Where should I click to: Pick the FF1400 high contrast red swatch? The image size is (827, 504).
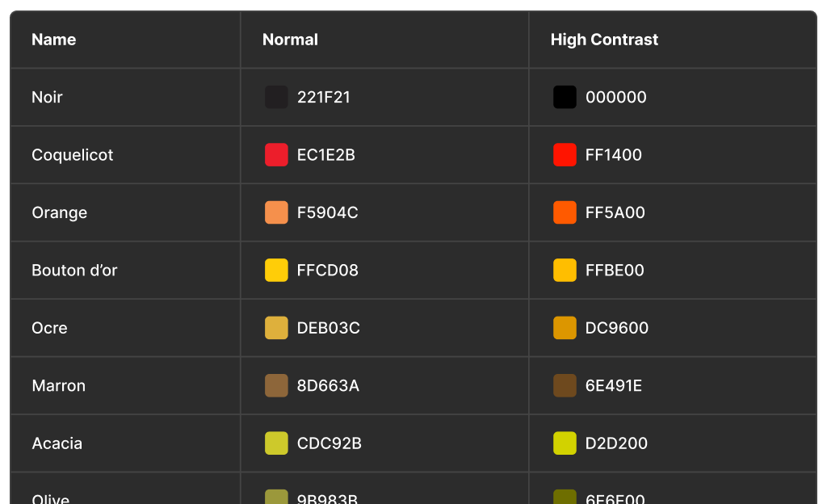[x=565, y=155]
